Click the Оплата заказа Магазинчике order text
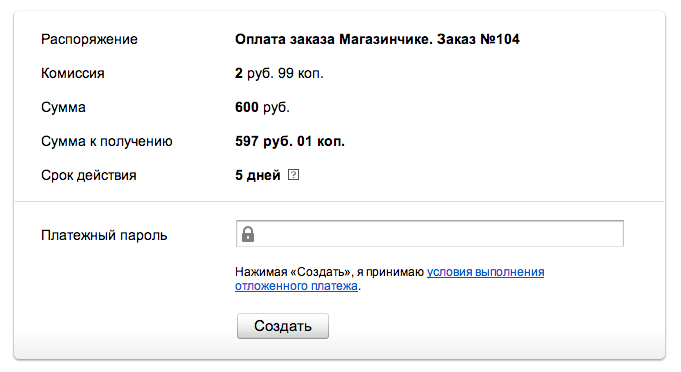Screen dimensions: 681x372 pyautogui.click(x=334, y=40)
